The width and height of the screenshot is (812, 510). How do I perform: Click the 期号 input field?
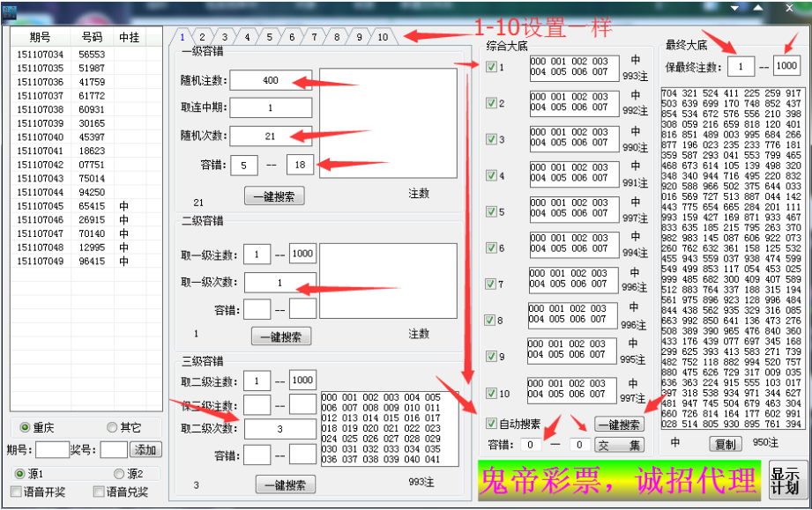pyautogui.click(x=50, y=449)
